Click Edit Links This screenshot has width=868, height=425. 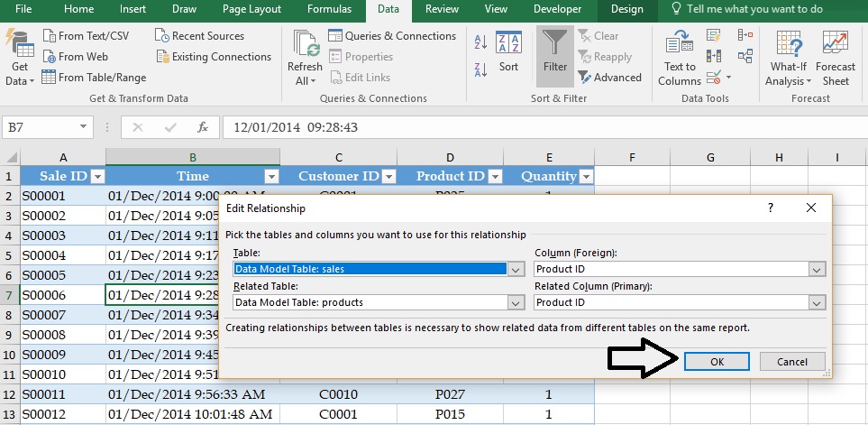(360, 78)
